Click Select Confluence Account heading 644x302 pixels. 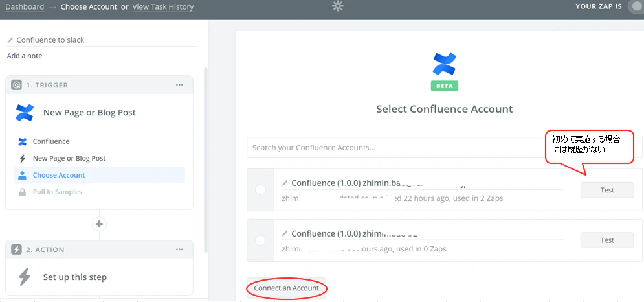tap(445, 109)
